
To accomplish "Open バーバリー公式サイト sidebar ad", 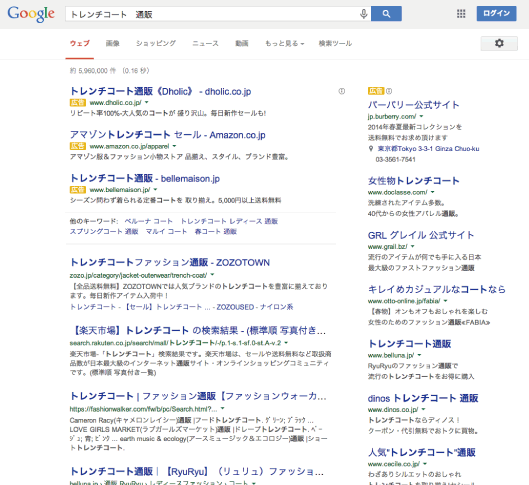I will 414,105.
